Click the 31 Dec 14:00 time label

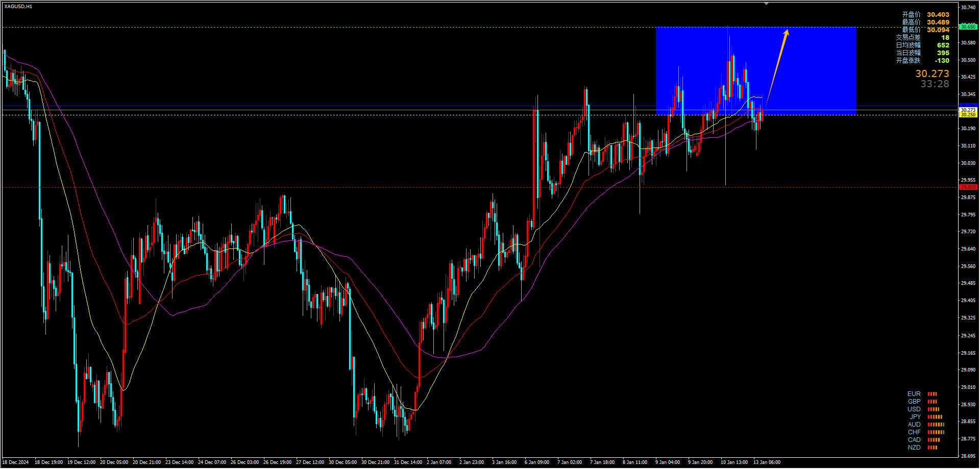[408, 462]
